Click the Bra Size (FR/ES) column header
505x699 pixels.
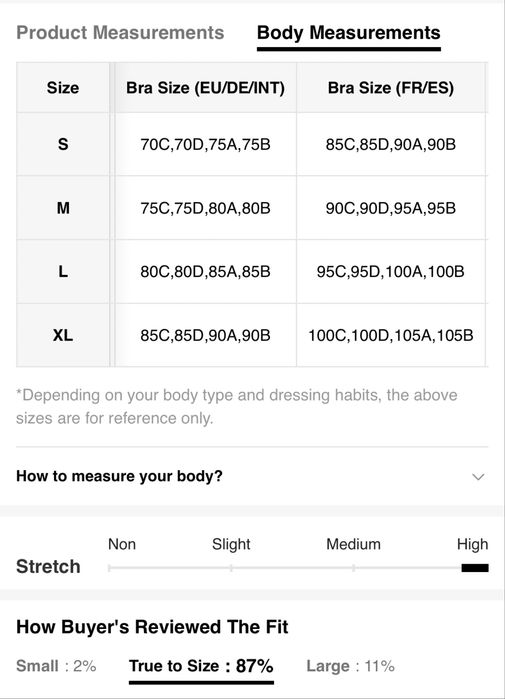pyautogui.click(x=390, y=88)
